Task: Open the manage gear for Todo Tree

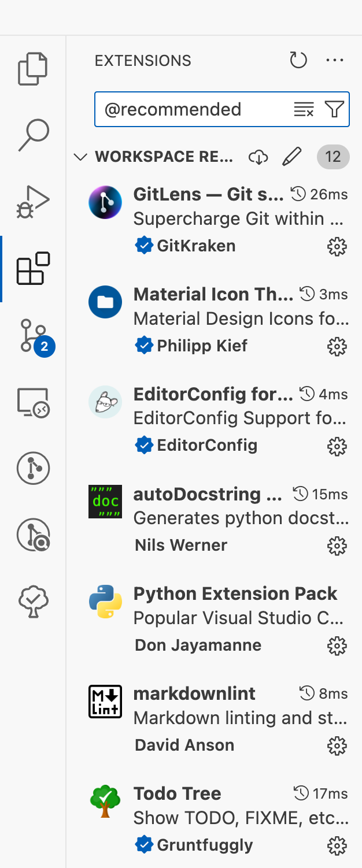Action: pos(337,845)
